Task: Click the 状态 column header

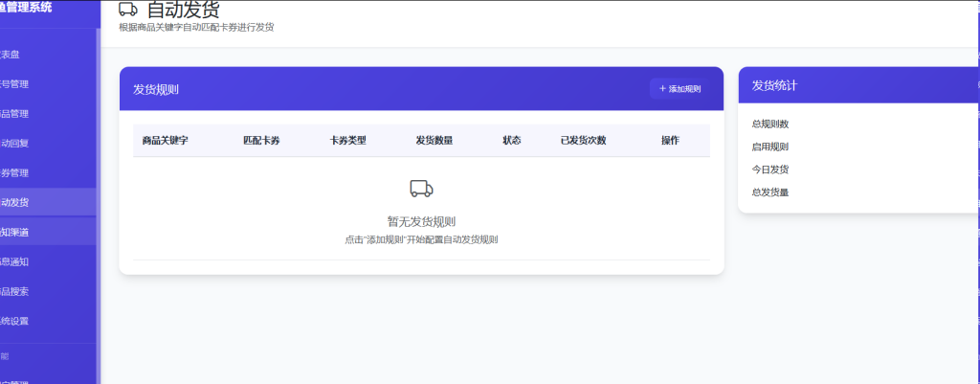Action: [x=512, y=141]
